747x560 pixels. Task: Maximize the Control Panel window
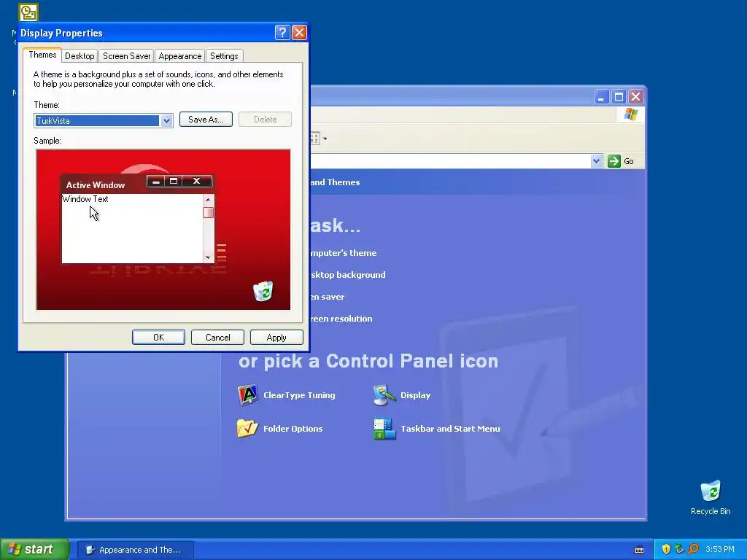619,97
